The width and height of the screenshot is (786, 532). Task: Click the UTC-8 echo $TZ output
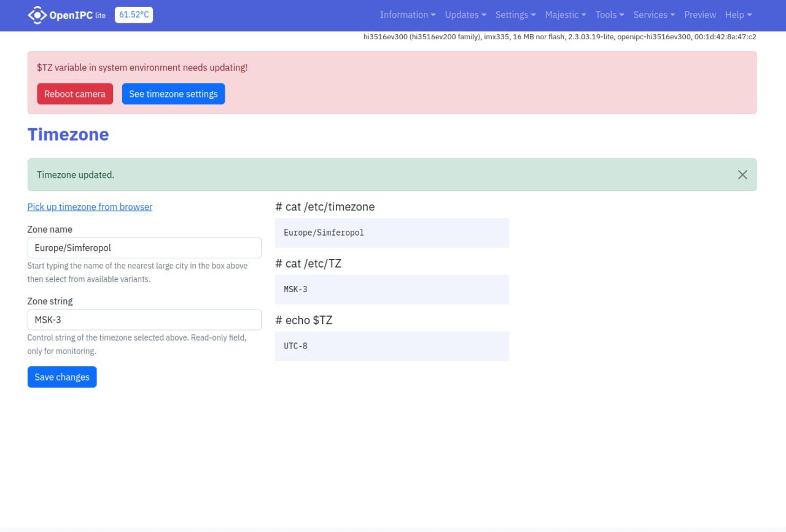pyautogui.click(x=392, y=346)
